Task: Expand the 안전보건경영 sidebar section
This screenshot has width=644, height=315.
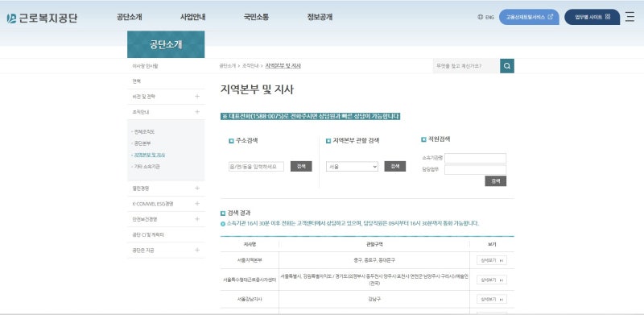Action: point(197,219)
